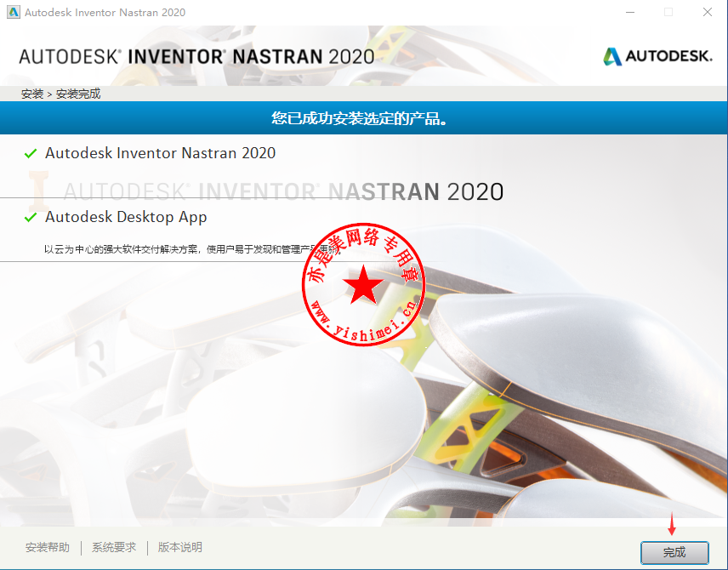Click the installer app icon in title bar
Image resolution: width=728 pixels, height=570 pixels.
click(14, 12)
